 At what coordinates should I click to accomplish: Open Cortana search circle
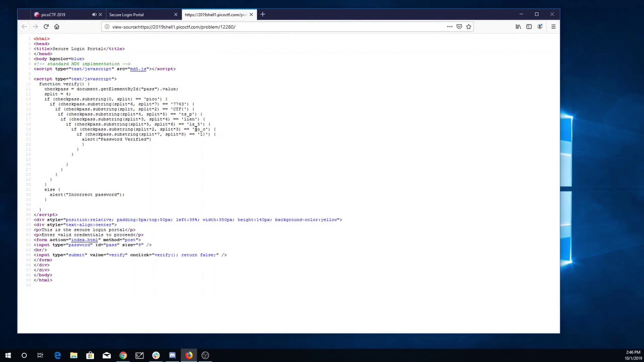[24, 355]
